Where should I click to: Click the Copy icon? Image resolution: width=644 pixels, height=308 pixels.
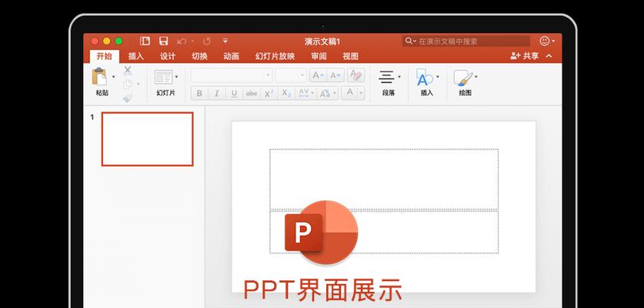(128, 84)
